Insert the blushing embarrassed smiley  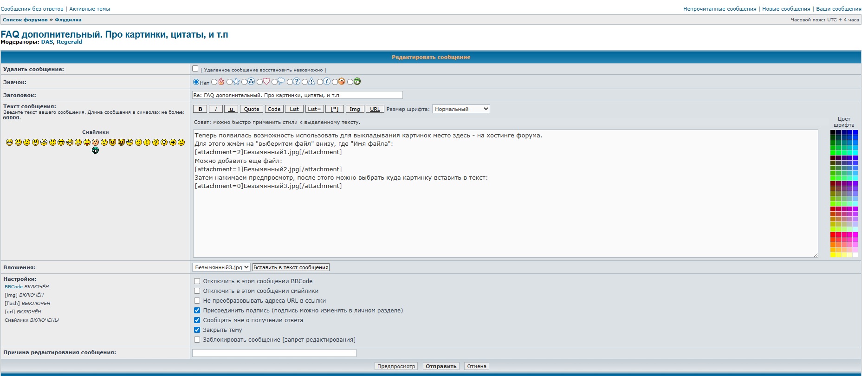point(95,142)
